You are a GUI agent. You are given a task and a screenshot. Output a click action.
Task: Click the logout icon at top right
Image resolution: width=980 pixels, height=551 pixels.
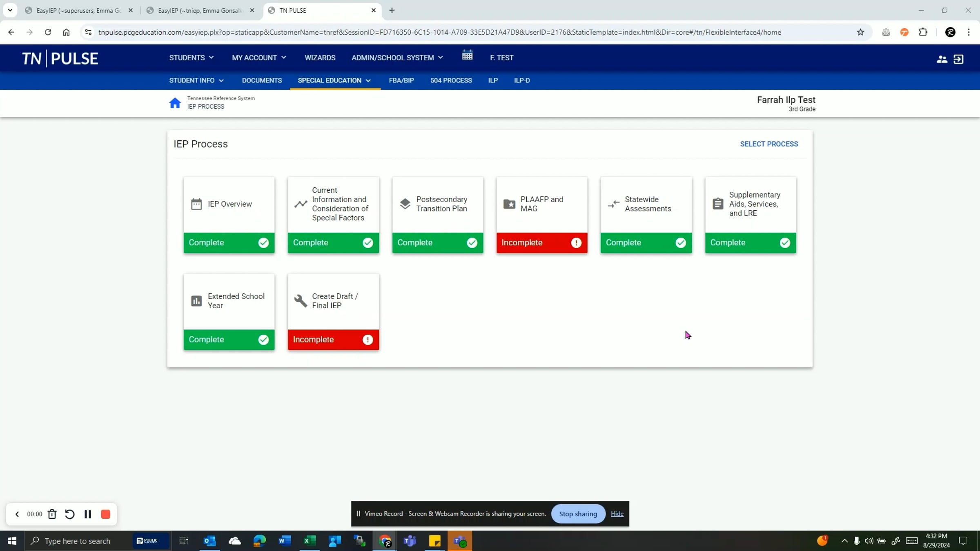tap(959, 59)
